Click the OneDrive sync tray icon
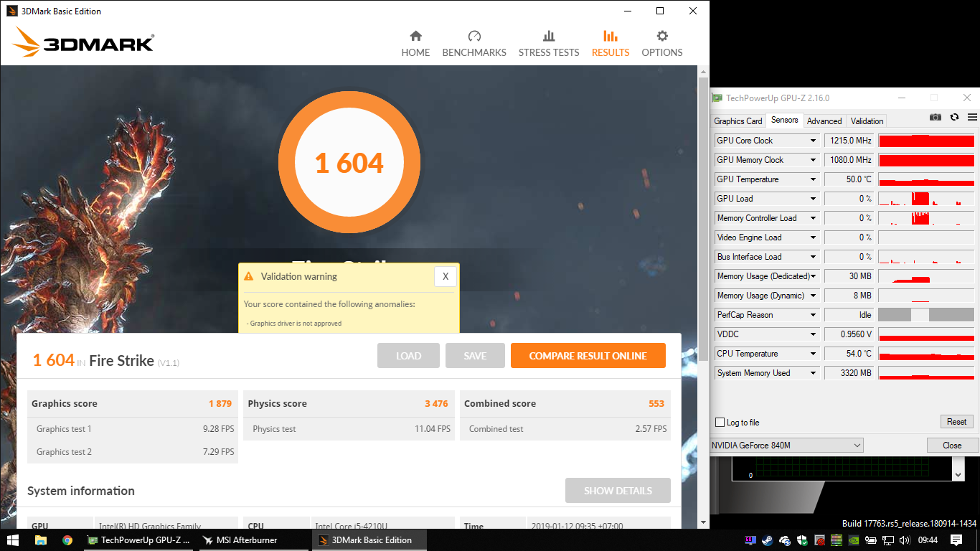Viewport: 980px width, 551px height. click(785, 540)
